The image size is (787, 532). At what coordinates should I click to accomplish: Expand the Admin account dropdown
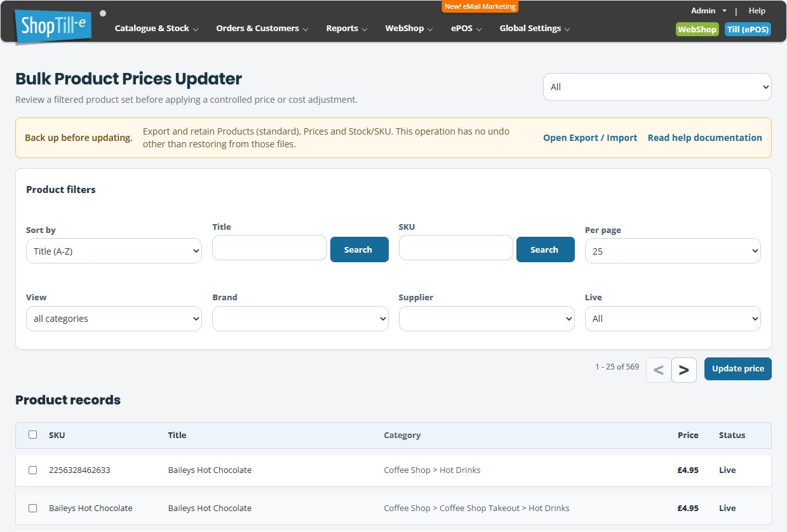click(709, 11)
